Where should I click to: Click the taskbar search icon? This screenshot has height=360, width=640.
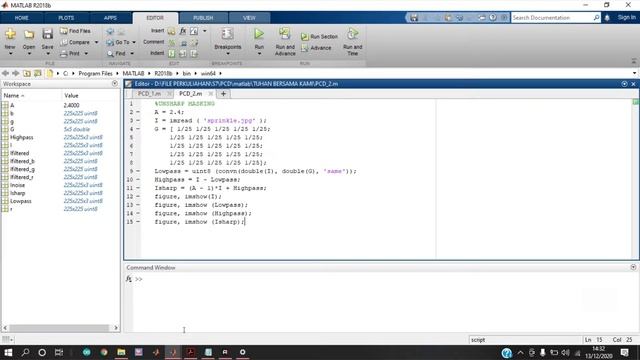[x=25, y=352]
